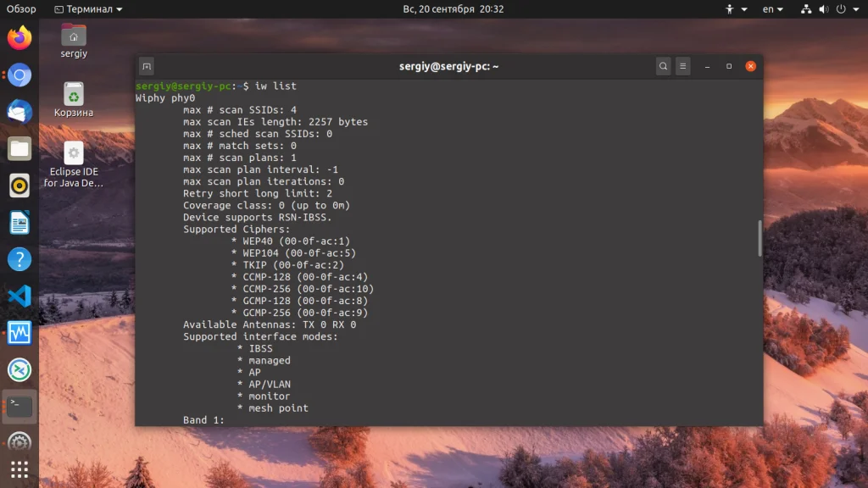Launch Firefox from the dock
Screen dimensions: 868x488
(19, 38)
